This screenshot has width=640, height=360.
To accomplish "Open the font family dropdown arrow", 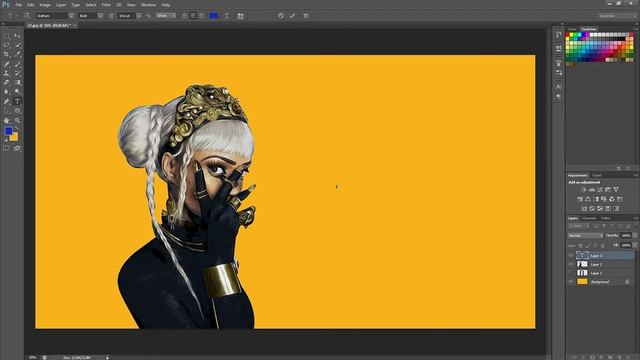I will point(71,16).
